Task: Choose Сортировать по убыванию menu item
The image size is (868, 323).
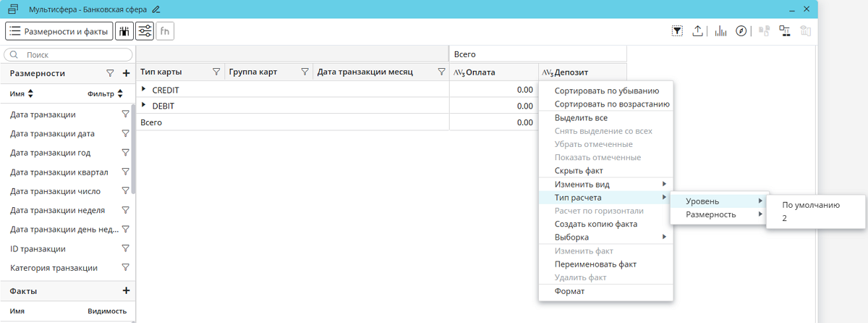Action: tap(606, 91)
